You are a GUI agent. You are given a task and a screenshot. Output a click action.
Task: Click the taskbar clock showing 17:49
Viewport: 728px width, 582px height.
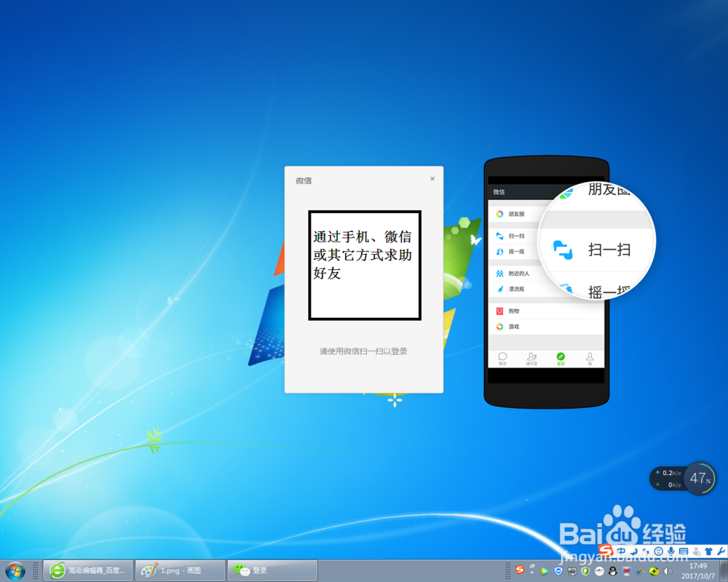[698, 571]
